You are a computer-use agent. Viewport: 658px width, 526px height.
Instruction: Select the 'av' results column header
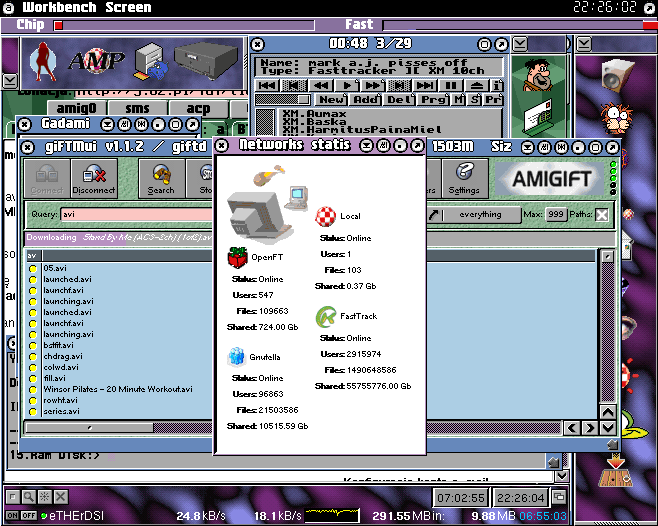pos(34,255)
